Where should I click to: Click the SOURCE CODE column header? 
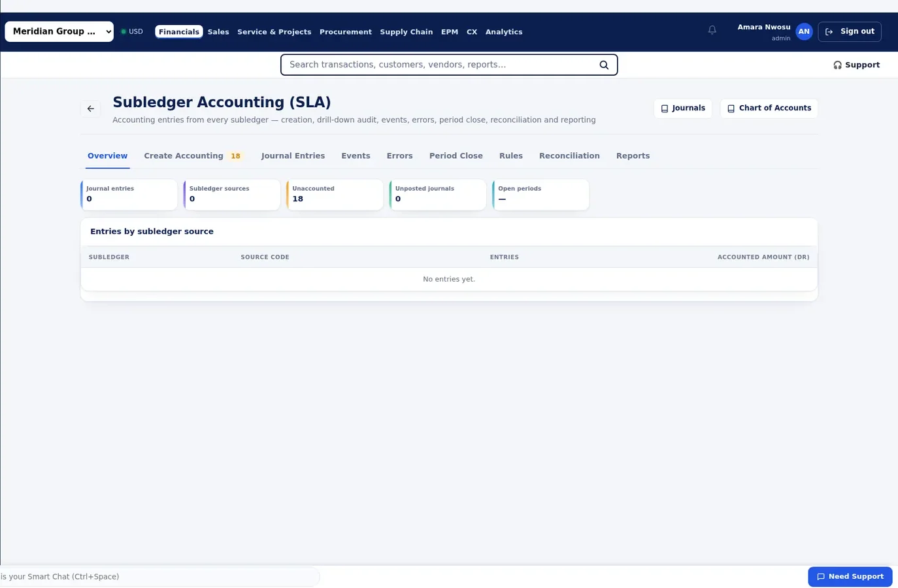click(265, 257)
